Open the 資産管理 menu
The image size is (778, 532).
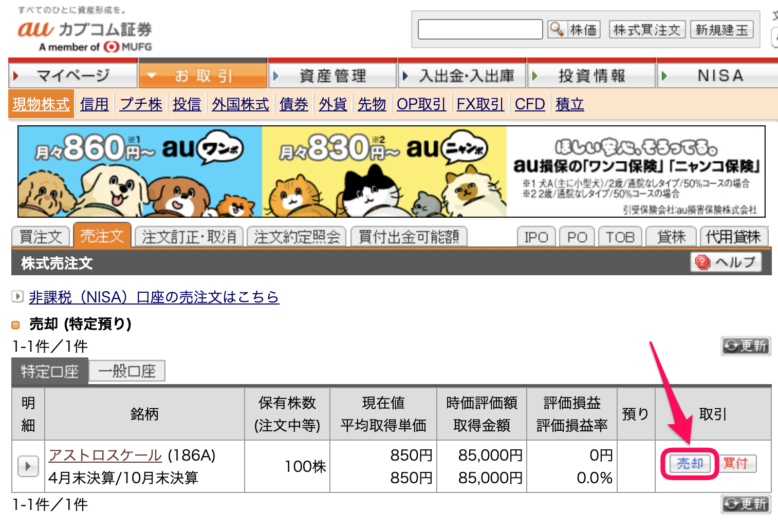click(332, 75)
